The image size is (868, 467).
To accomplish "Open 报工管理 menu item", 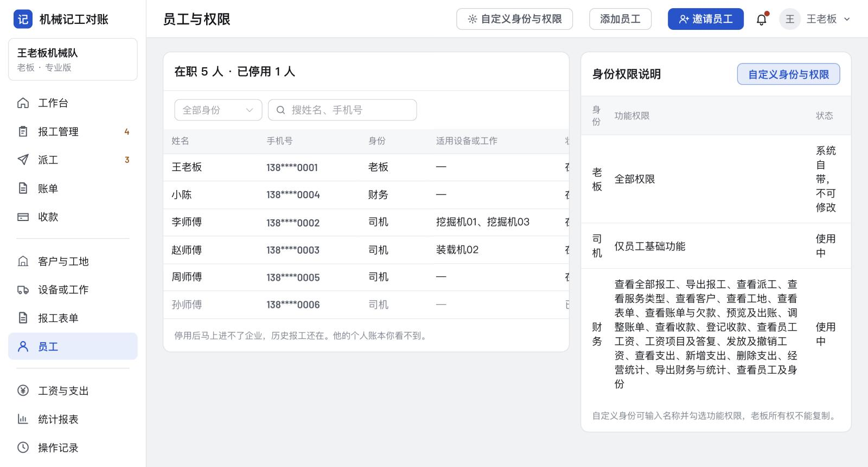I will pyautogui.click(x=73, y=131).
